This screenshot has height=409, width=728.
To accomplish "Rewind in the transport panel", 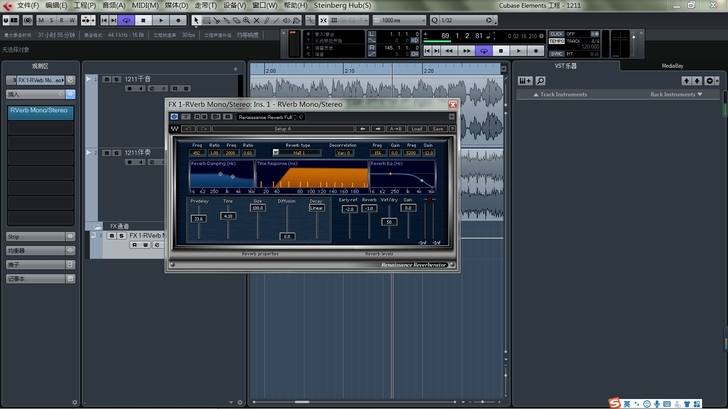I will (x=449, y=51).
